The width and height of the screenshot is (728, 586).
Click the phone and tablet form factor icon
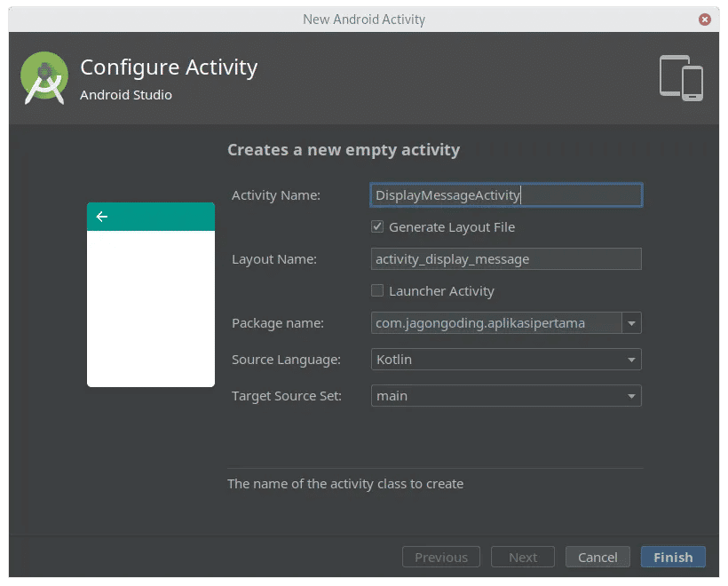[681, 78]
